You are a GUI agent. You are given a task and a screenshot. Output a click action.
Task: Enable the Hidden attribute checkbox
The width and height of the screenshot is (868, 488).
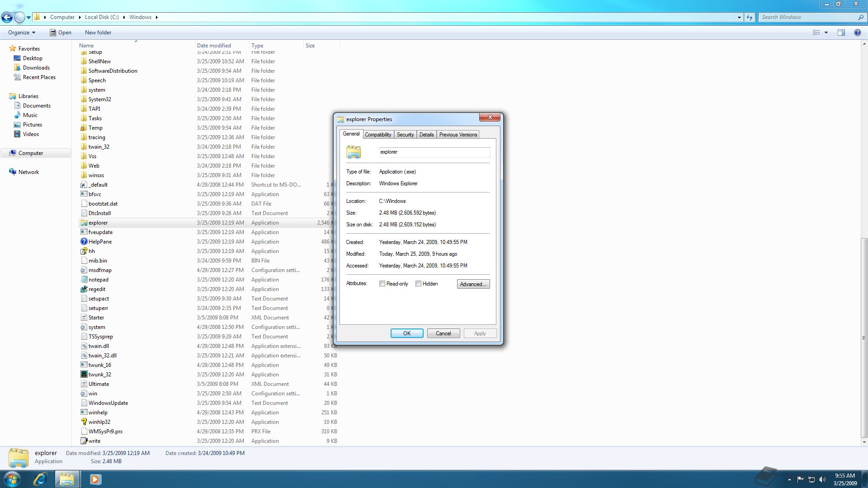pyautogui.click(x=418, y=284)
